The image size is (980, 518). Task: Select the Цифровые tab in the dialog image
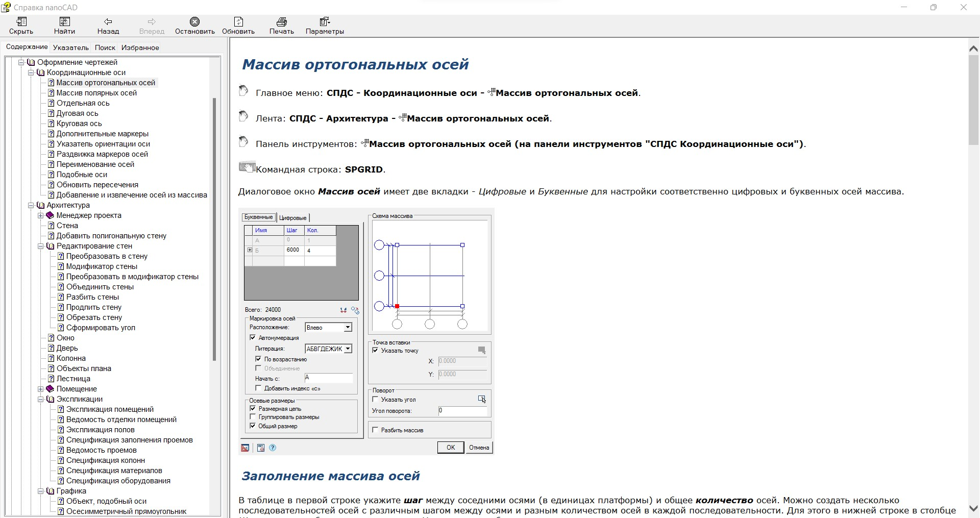[292, 218]
